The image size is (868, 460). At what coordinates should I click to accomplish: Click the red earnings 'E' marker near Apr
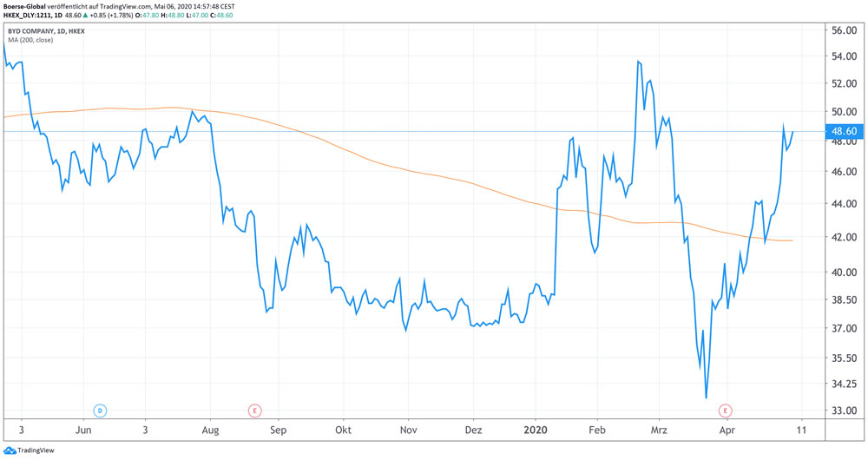725,411
